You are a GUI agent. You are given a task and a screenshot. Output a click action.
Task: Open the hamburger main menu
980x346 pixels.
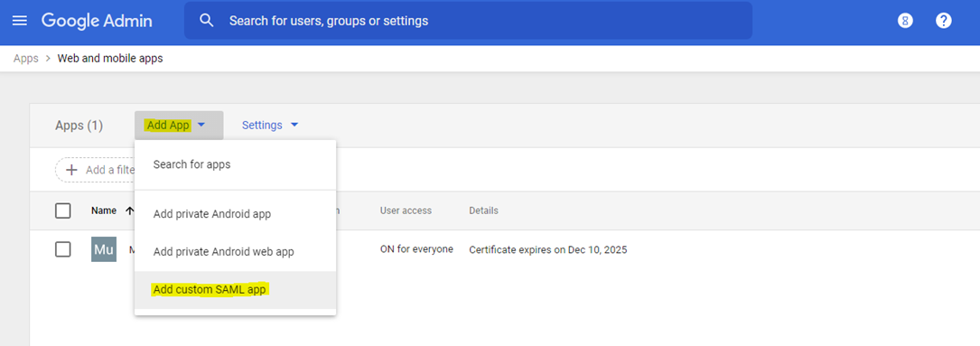click(x=20, y=21)
